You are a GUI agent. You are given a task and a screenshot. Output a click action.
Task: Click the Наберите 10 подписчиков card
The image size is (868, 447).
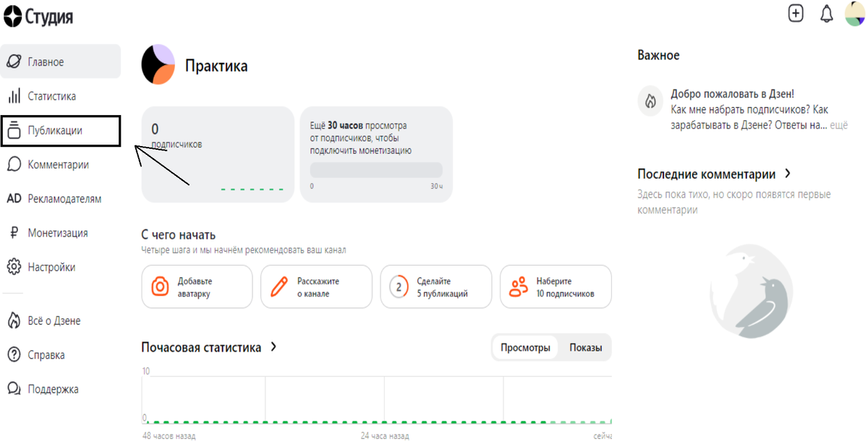[x=556, y=287]
